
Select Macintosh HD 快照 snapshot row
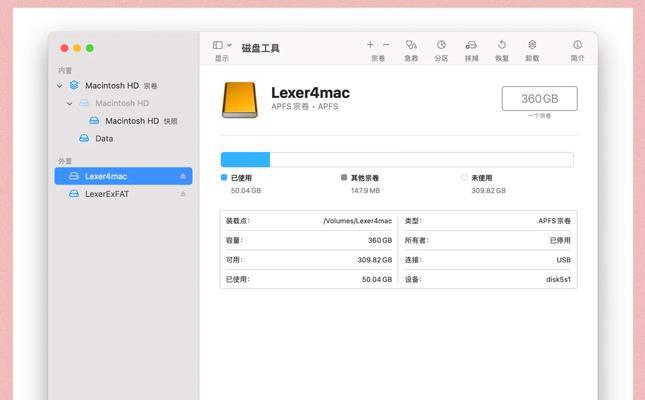click(x=123, y=121)
